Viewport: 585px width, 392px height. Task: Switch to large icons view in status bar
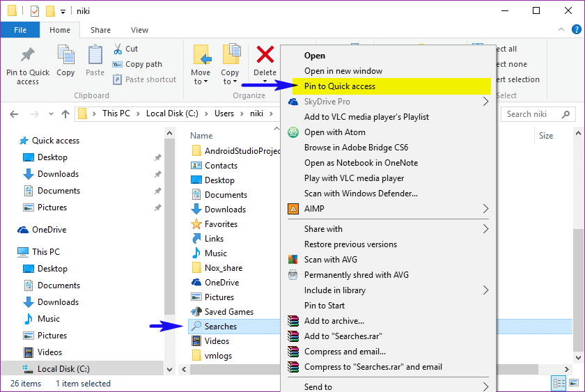coord(574,383)
